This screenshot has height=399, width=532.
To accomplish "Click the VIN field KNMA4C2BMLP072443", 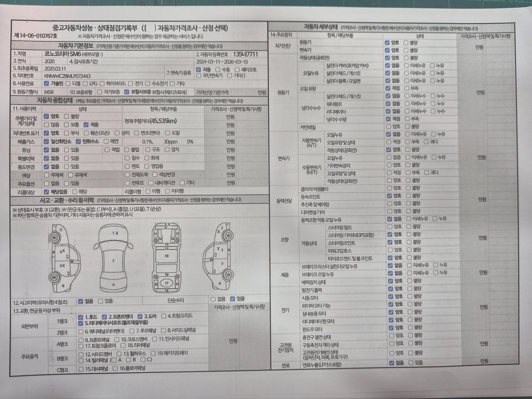I will (x=67, y=76).
